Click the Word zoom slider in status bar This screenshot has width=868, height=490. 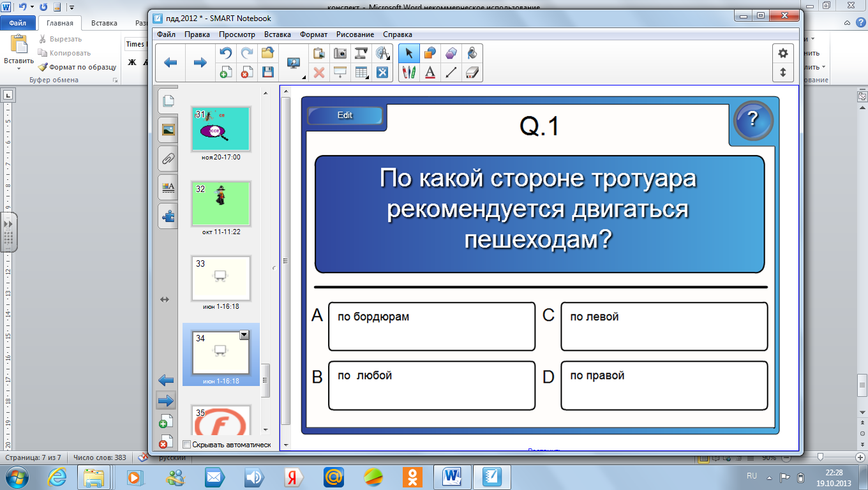click(821, 457)
